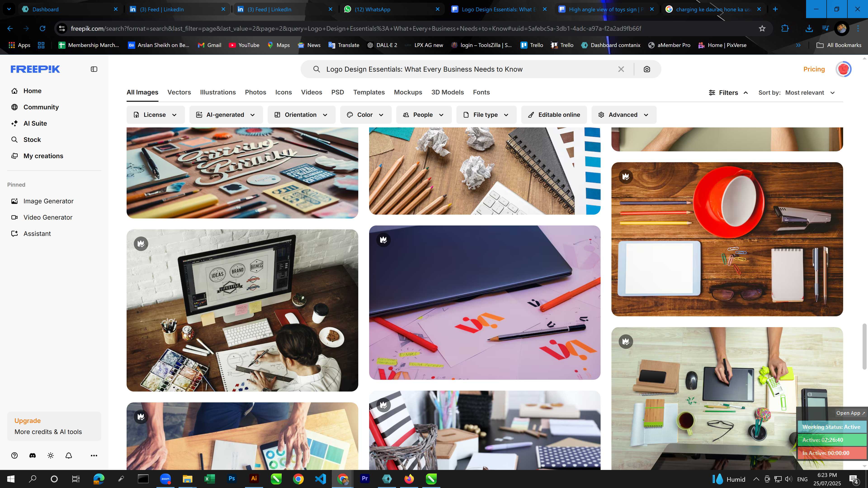The height and width of the screenshot is (488, 868).
Task: Open the Pricing link
Action: click(x=814, y=69)
